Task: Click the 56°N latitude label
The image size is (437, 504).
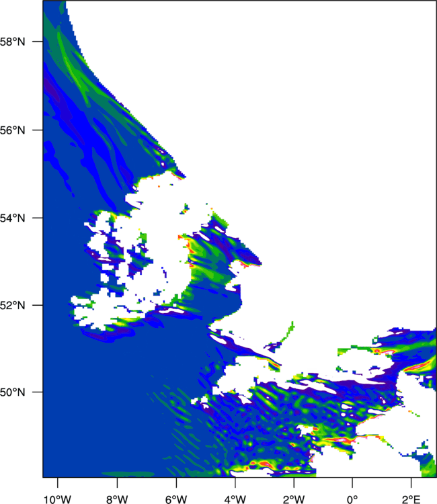Action: pyautogui.click(x=12, y=130)
